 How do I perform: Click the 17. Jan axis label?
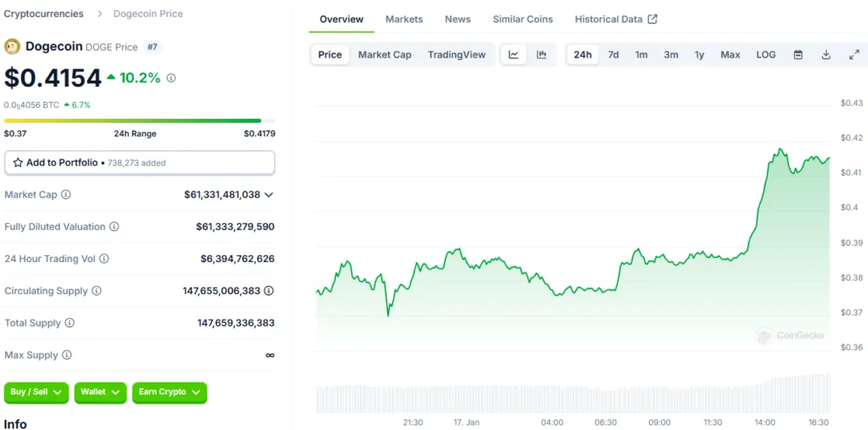tap(465, 422)
